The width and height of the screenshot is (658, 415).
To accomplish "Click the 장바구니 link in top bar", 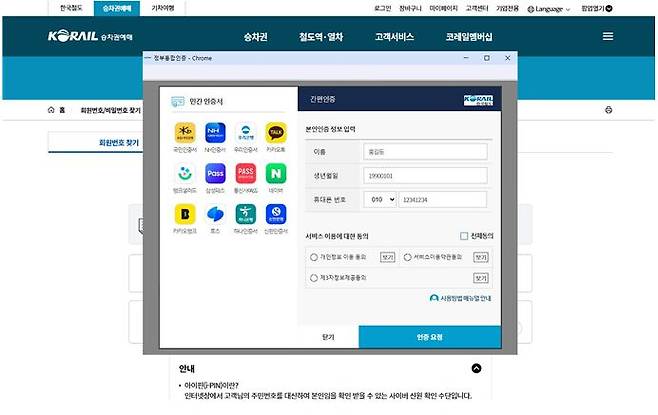I will (x=410, y=8).
